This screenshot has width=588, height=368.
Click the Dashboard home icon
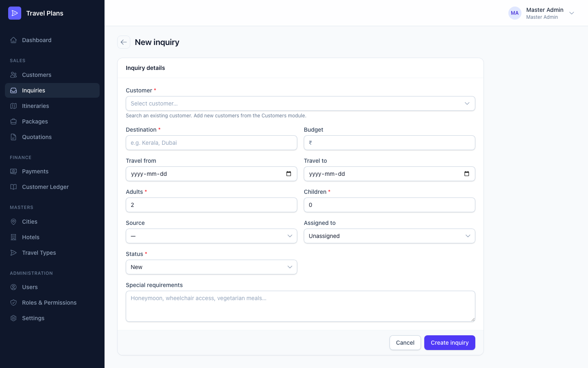[x=13, y=40]
